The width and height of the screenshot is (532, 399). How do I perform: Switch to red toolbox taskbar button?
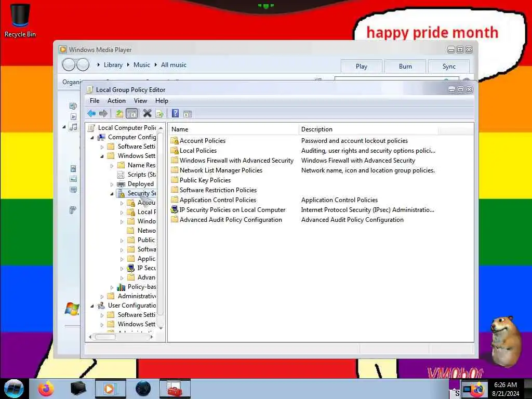[x=175, y=389]
